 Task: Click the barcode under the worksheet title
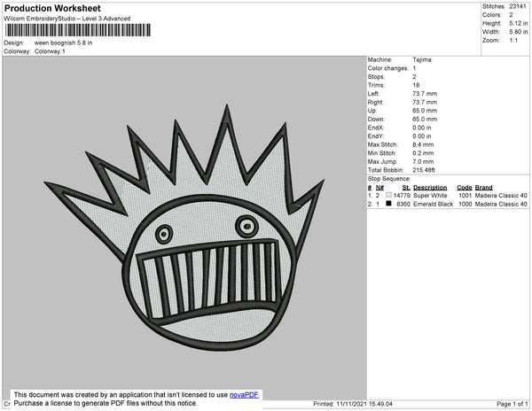(x=78, y=30)
